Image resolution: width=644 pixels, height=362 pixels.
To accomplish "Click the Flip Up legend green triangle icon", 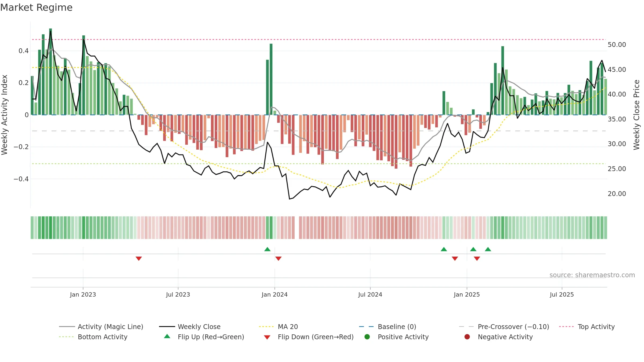I will 167,336.
